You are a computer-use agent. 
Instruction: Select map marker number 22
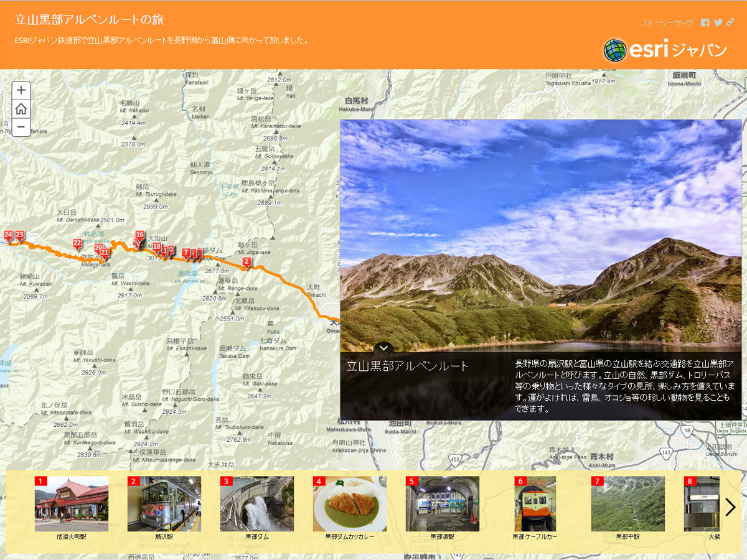click(x=77, y=244)
